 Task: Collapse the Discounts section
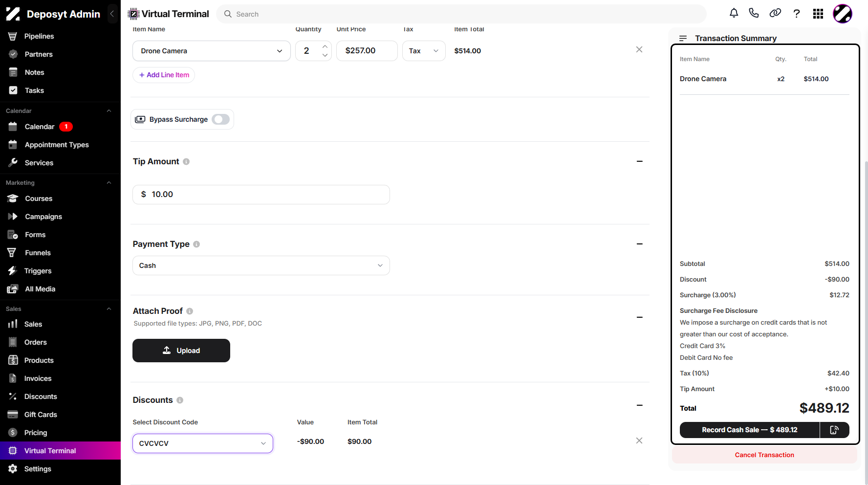(x=639, y=405)
